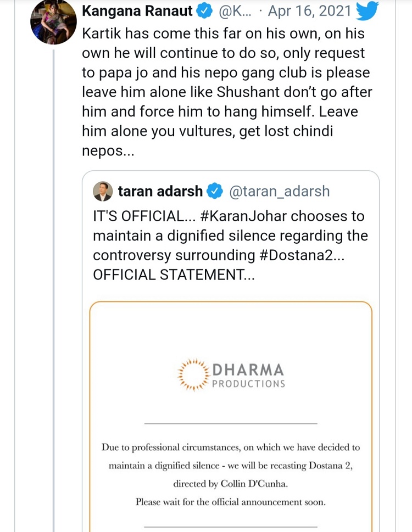The width and height of the screenshot is (412, 532).
Task: Click the verified badge next to Kangana Ranaut
Action: pos(204,11)
